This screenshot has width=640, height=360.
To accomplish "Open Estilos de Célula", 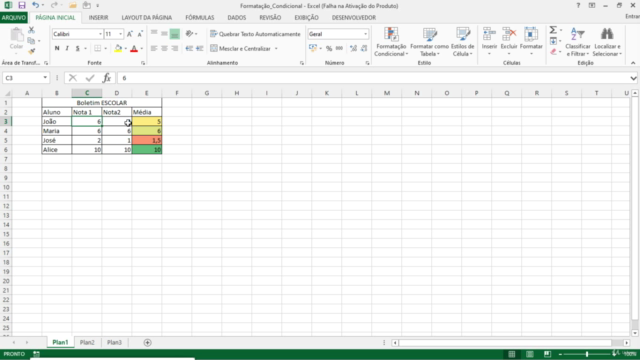I will (x=462, y=42).
